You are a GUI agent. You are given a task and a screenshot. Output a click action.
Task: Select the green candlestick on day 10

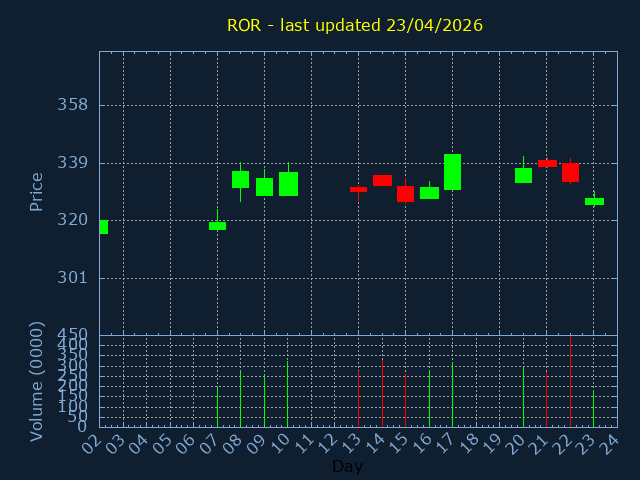tap(288, 184)
